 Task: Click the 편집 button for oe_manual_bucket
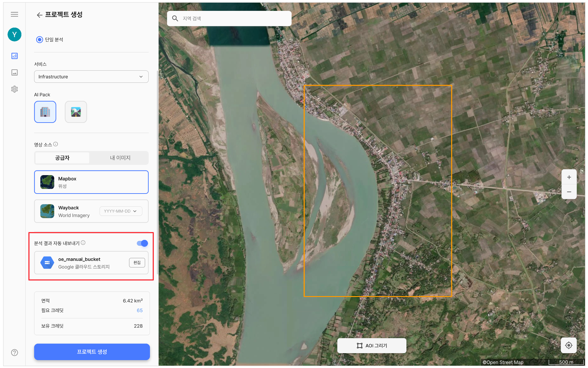click(x=137, y=263)
